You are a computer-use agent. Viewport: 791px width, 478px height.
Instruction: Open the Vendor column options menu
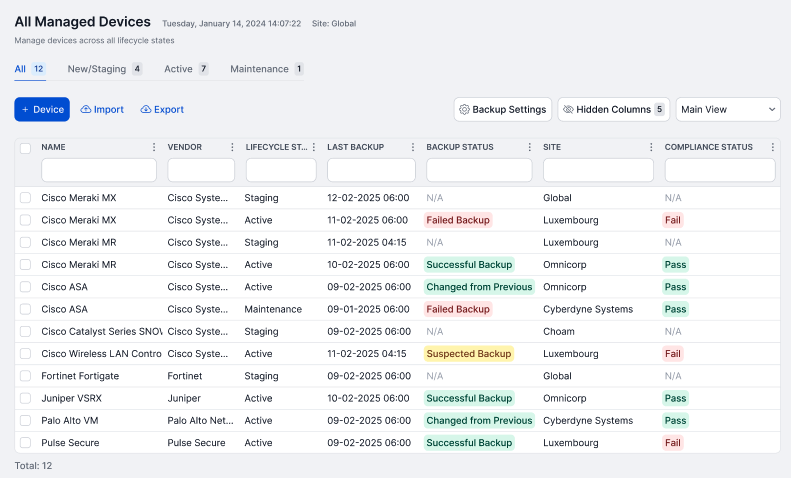(x=232, y=147)
